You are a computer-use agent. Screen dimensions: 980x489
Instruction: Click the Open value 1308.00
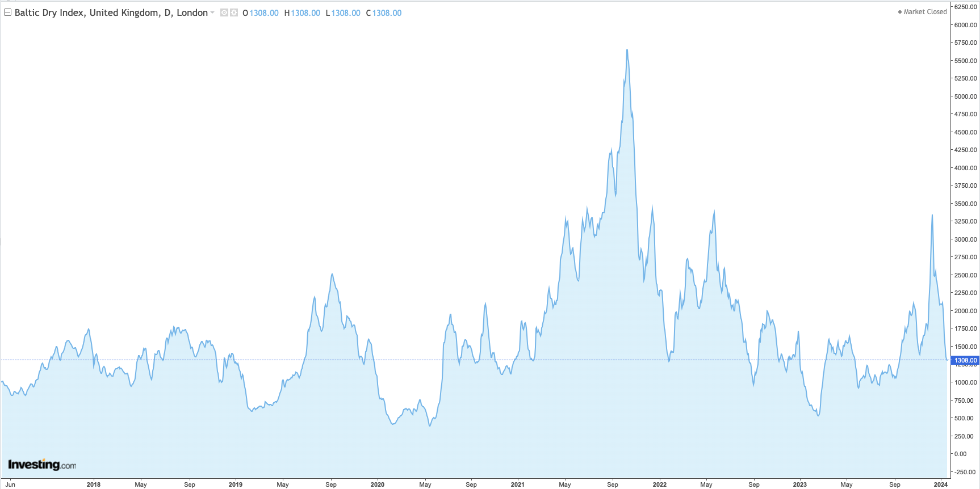[x=264, y=13]
